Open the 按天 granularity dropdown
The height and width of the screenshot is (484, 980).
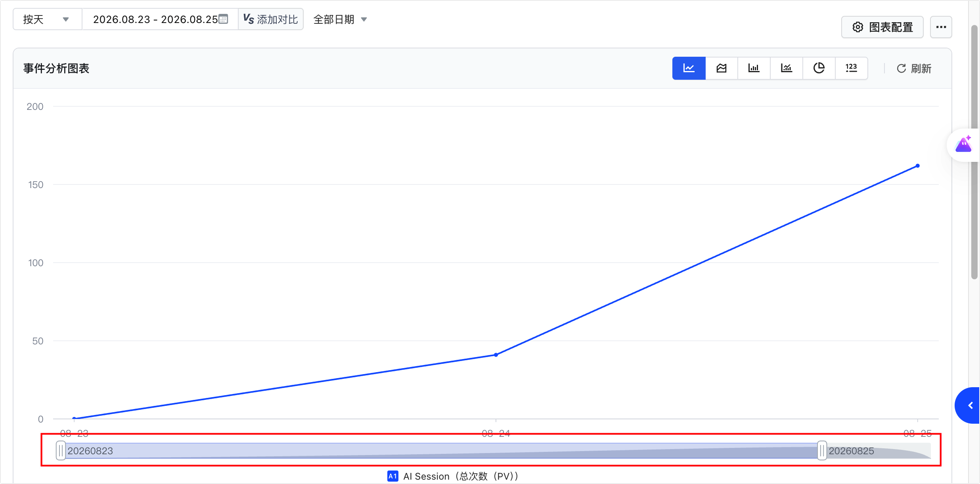coord(47,19)
